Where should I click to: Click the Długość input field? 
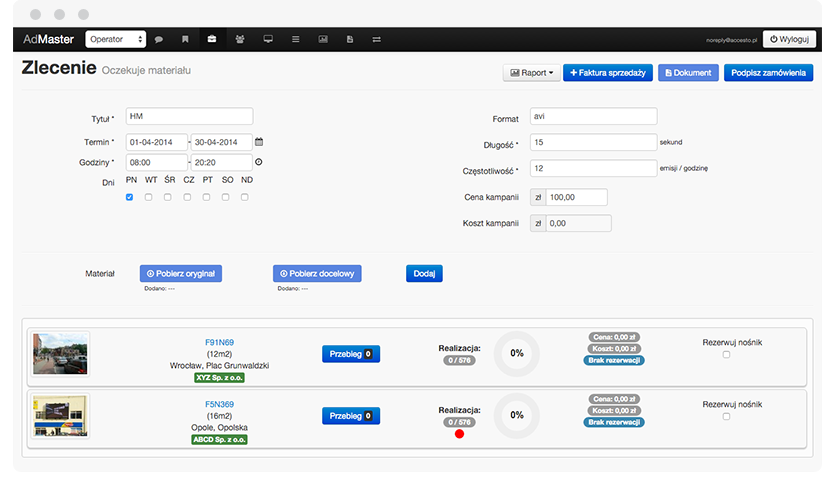tap(593, 142)
